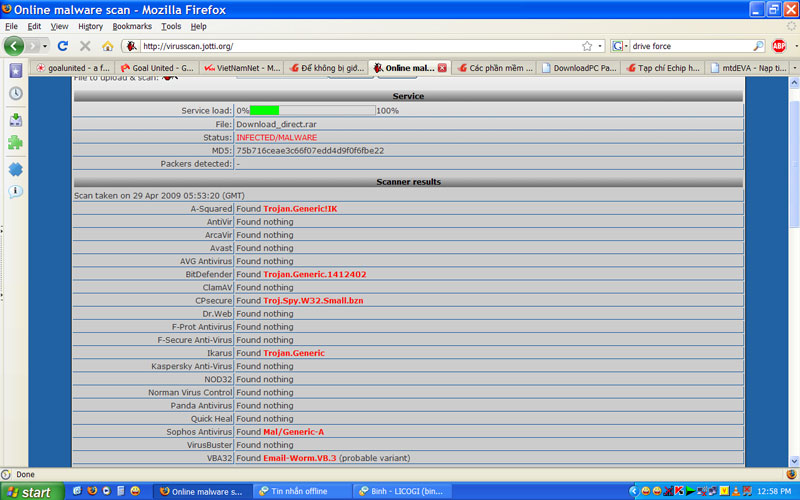Click 'Online malware s...' taskbar button
The width and height of the screenshot is (800, 500).
point(203,491)
